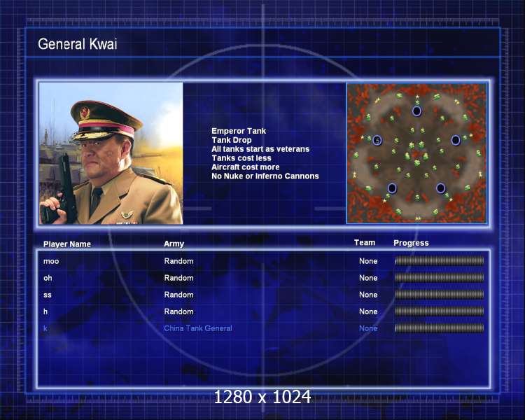Screen dimensions: 525x420
Task: Click the progress bar for moo
Action: point(440,261)
